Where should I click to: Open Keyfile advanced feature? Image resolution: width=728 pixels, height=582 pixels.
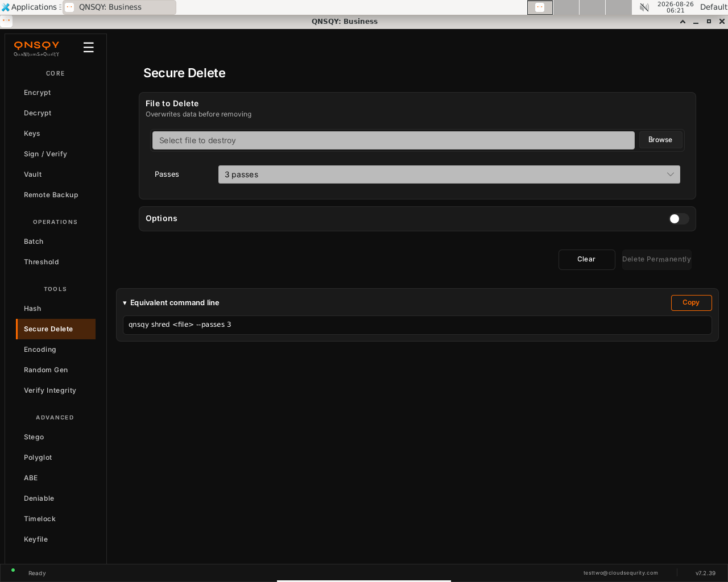click(56, 539)
